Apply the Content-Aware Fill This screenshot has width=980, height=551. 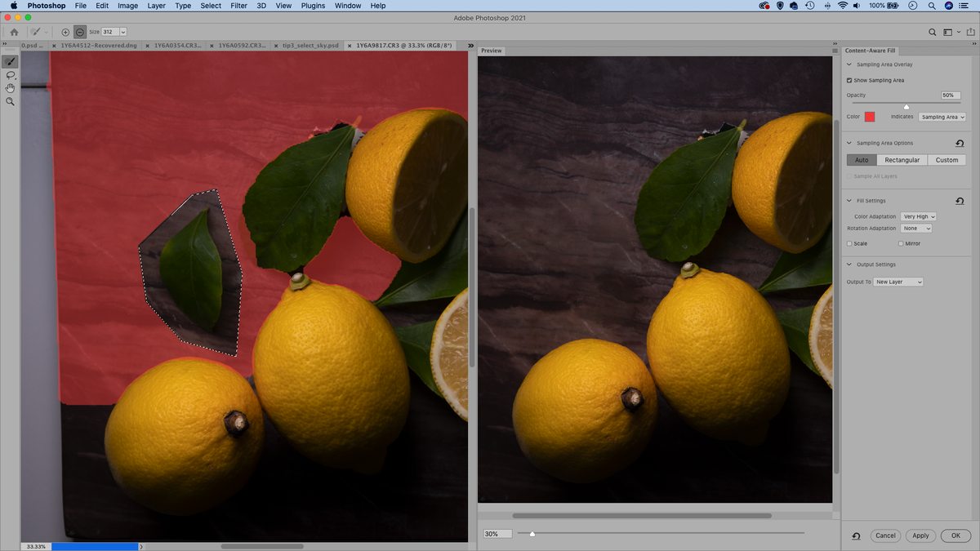[920, 535]
